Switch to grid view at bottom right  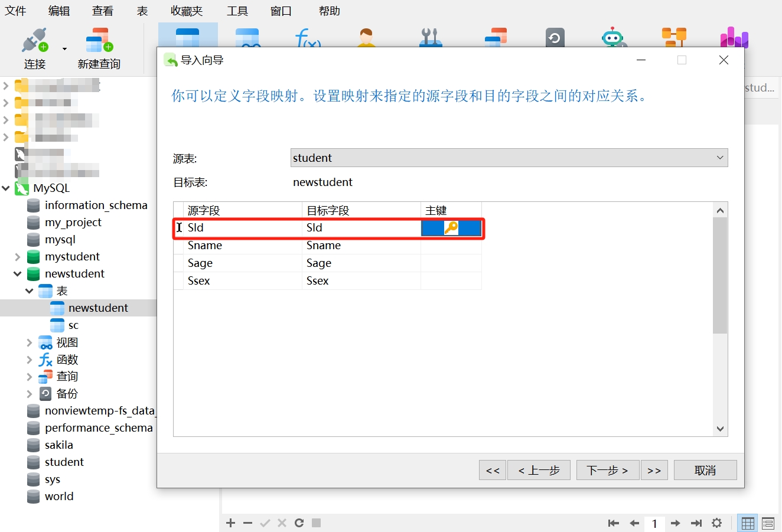coord(748,523)
